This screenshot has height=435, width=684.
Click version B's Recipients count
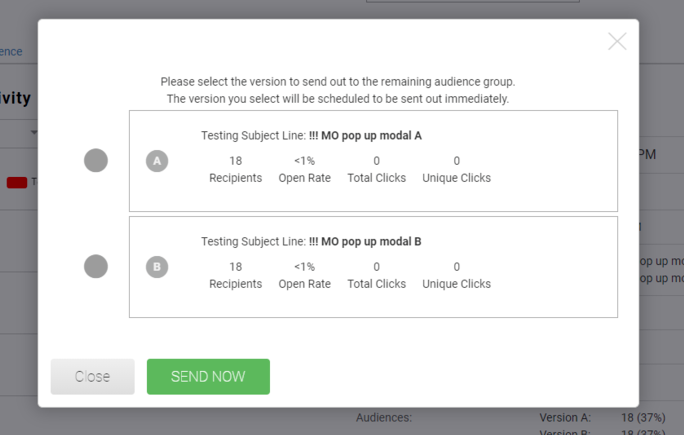coord(235,275)
